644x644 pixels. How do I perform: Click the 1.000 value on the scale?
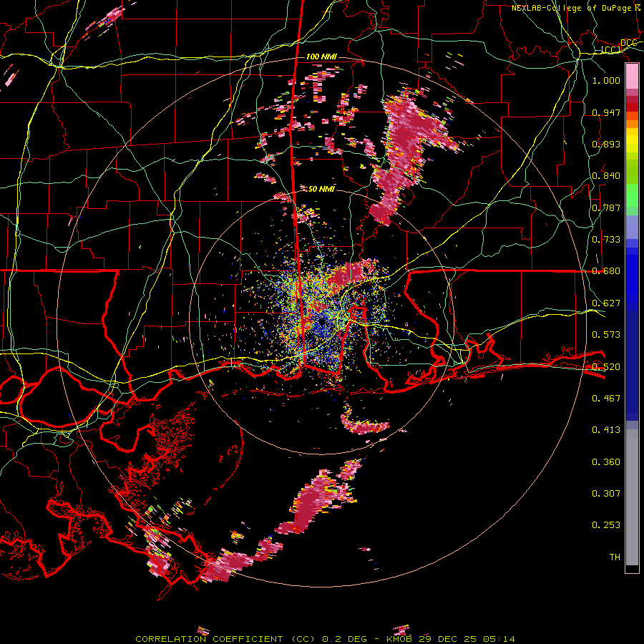(606, 80)
